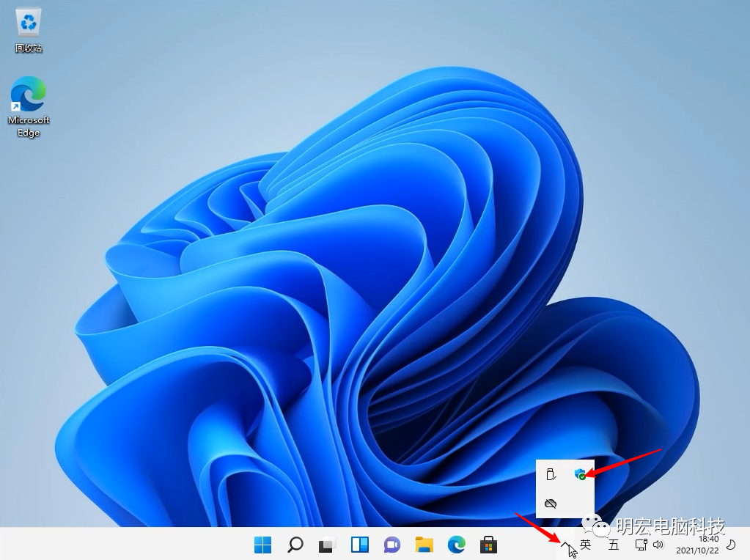750x560 pixels.
Task: Open Microsoft Store from the taskbar
Action: click(489, 544)
